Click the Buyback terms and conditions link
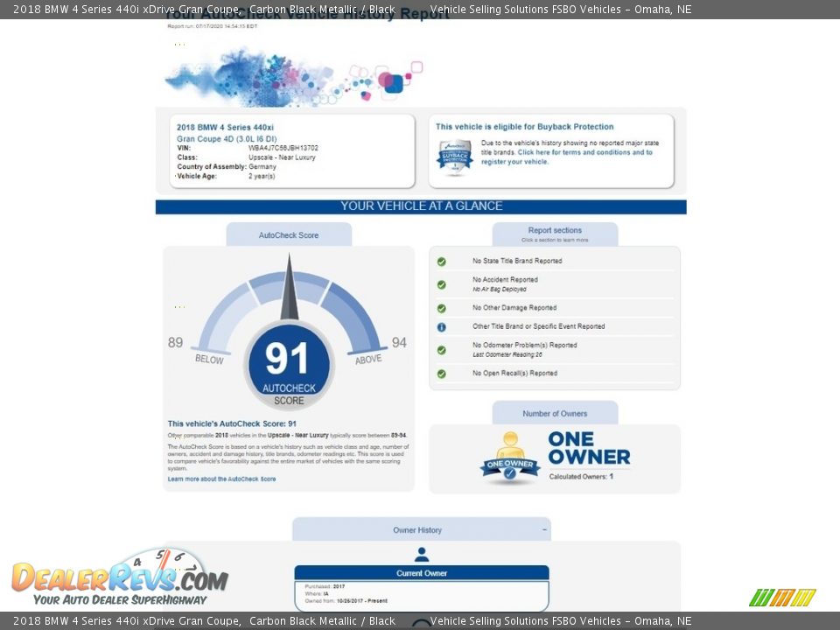This screenshot has height=630, width=840. 584,152
